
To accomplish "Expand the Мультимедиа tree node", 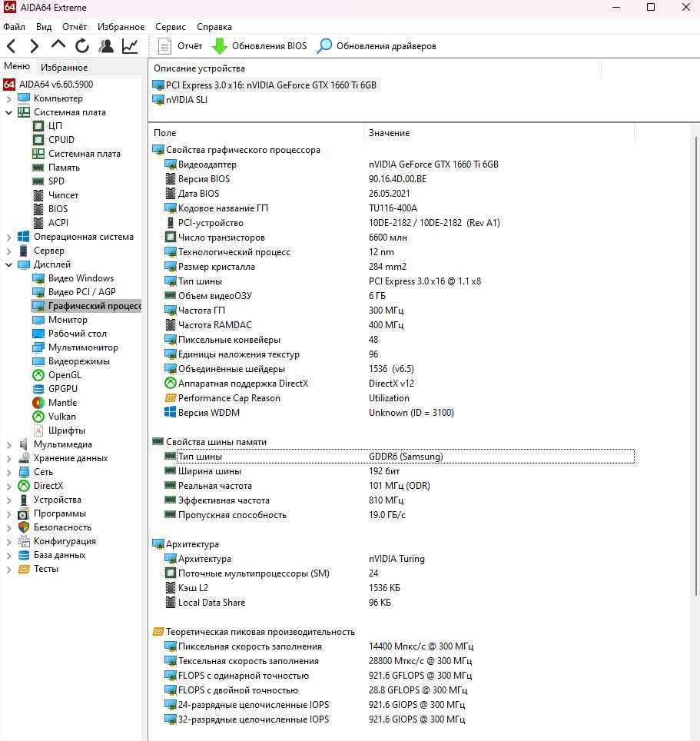I will click(x=8, y=445).
